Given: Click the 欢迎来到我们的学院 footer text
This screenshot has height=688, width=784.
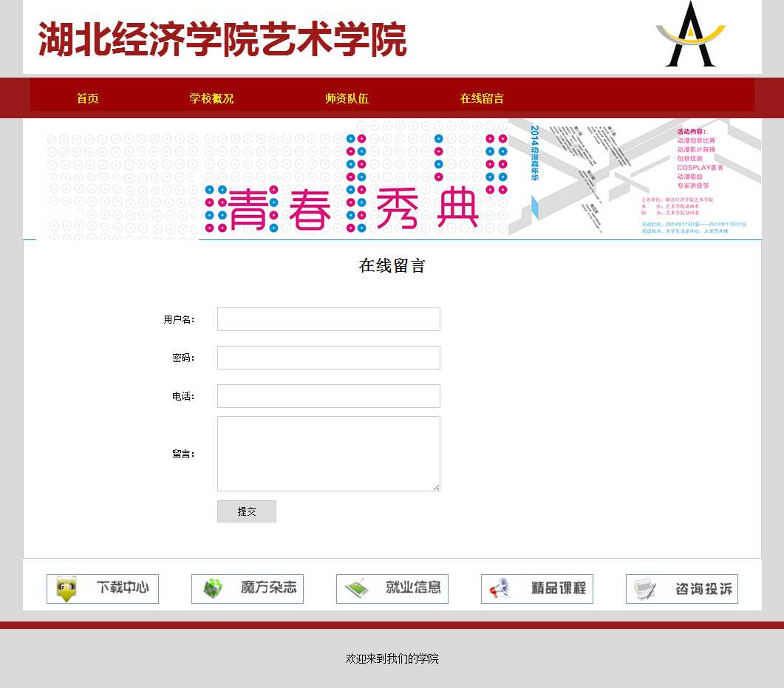Looking at the screenshot, I should tap(392, 658).
